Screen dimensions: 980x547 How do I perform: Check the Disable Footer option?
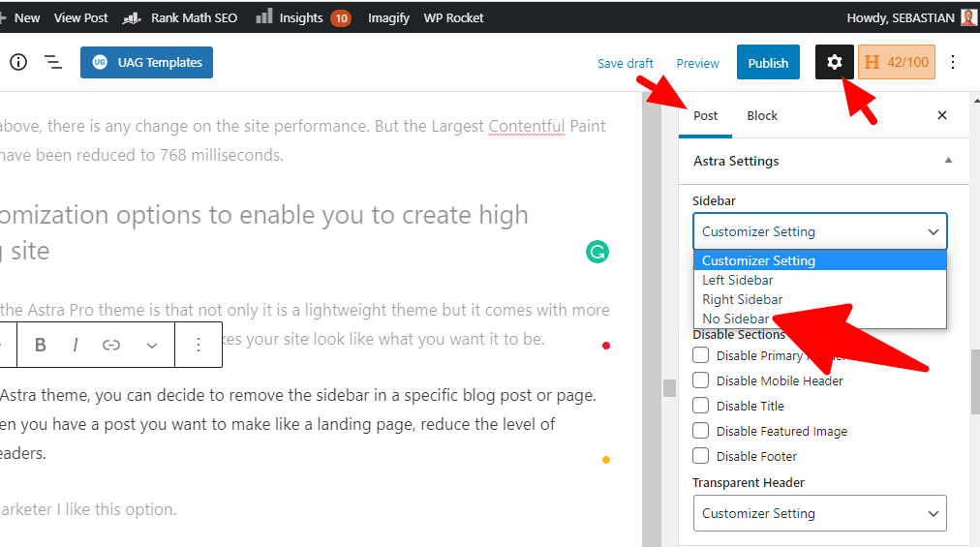[x=701, y=456]
